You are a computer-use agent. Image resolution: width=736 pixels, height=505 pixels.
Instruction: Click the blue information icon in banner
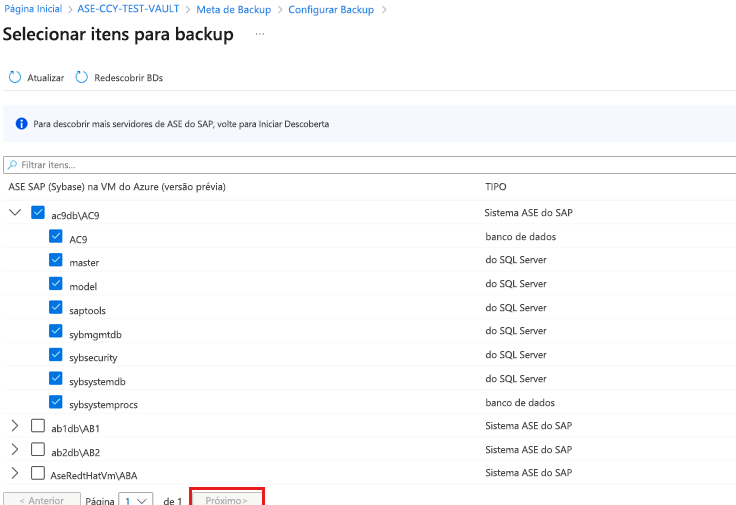click(21, 125)
